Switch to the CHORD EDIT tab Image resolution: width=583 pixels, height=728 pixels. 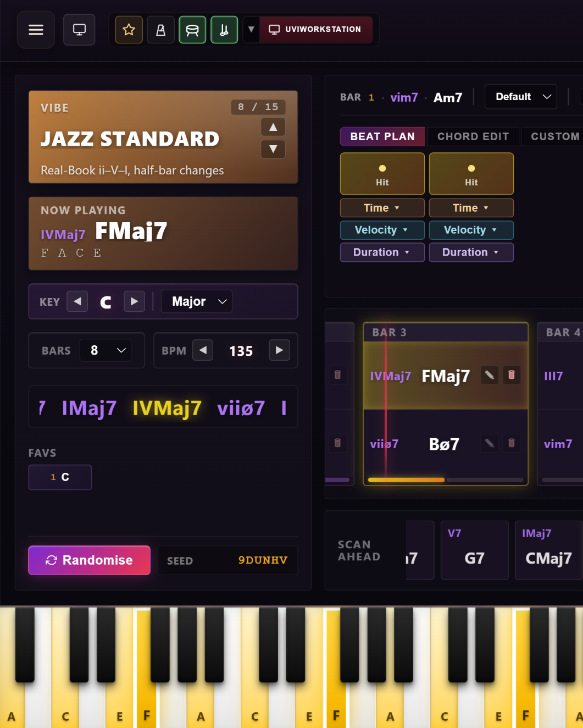click(473, 136)
